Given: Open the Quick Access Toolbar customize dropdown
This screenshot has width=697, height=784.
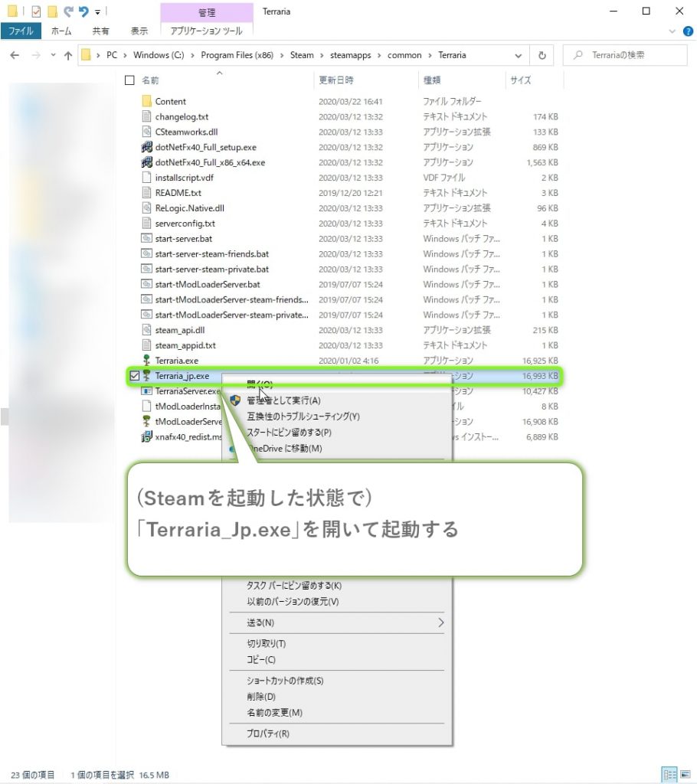Looking at the screenshot, I should tap(98, 12).
